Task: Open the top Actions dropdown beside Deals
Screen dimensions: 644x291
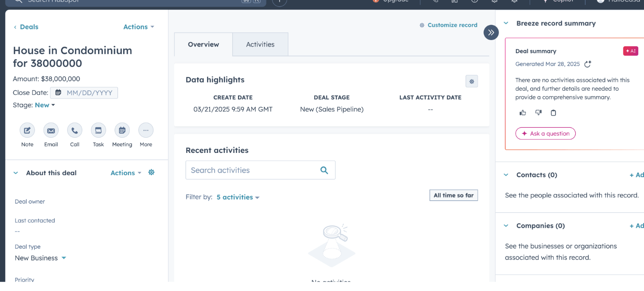Action: coord(139,27)
